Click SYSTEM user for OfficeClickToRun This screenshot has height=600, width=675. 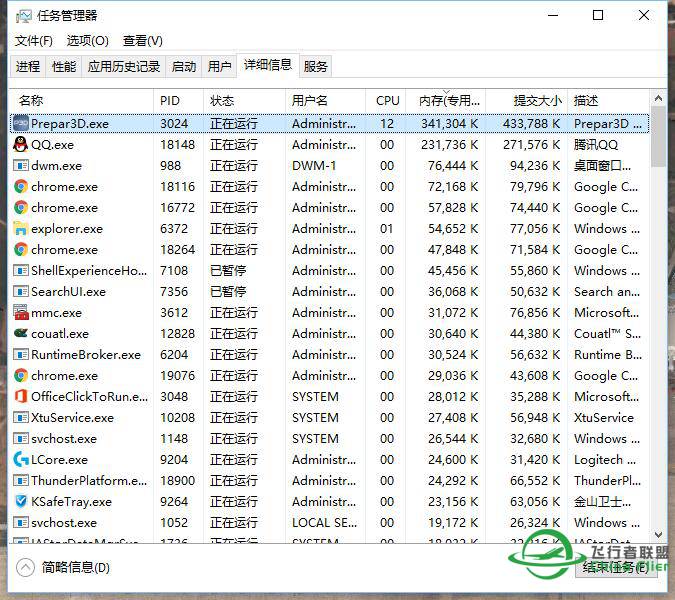tap(315, 396)
